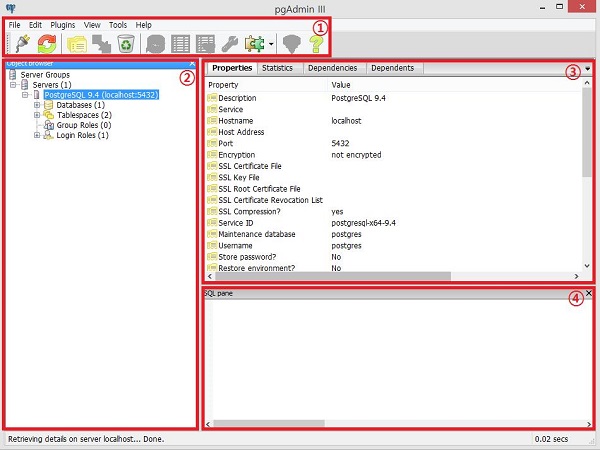Select the Description property row

coord(394,98)
